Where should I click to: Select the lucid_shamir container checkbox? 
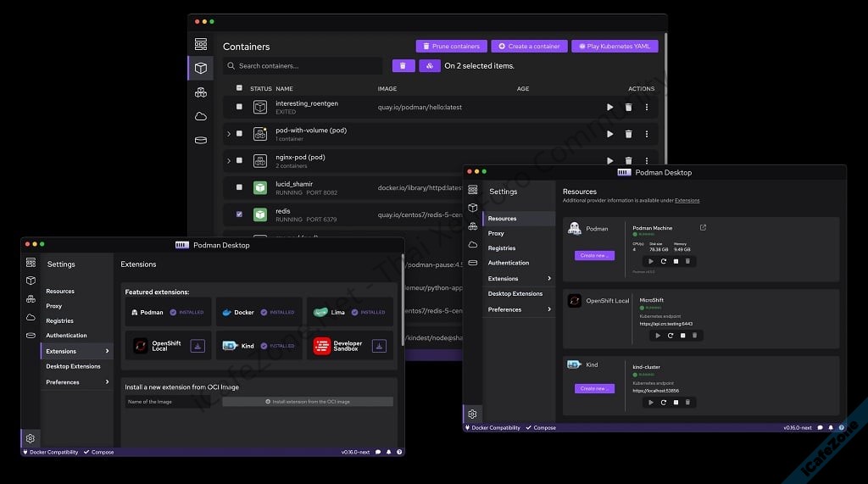(239, 187)
